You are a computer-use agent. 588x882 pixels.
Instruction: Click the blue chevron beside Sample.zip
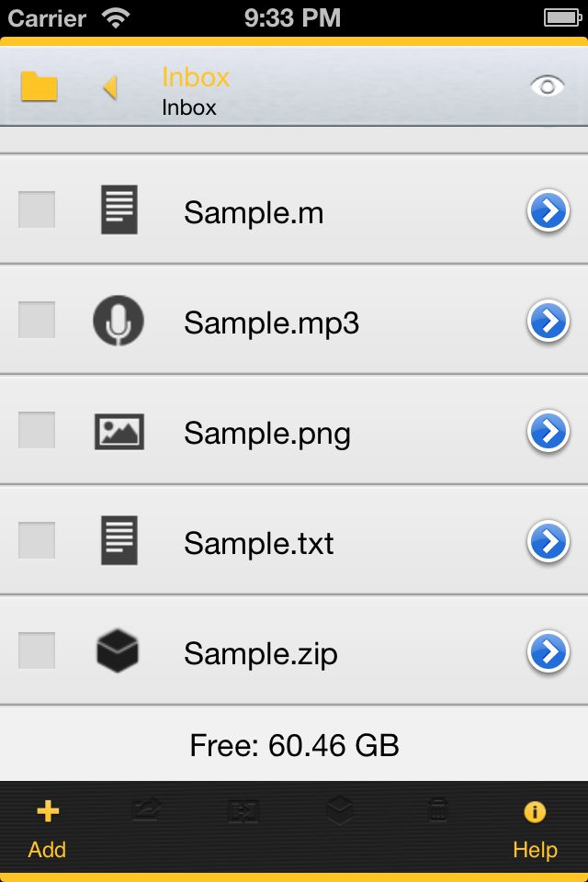click(548, 652)
